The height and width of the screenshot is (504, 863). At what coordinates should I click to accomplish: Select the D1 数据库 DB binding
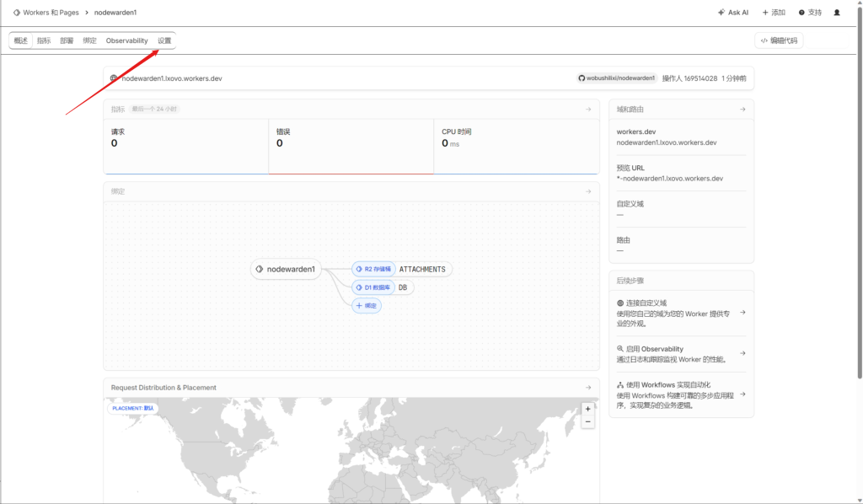(x=383, y=287)
